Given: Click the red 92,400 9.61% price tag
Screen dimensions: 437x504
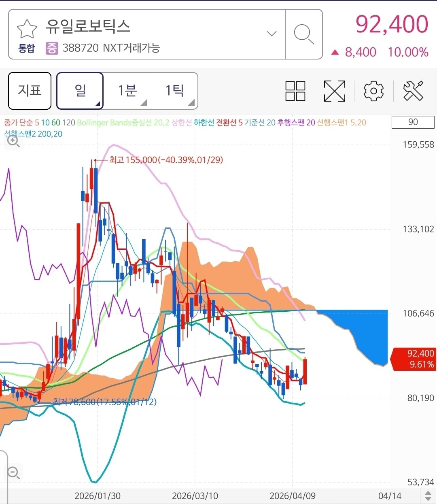Looking at the screenshot, I should click(414, 359).
